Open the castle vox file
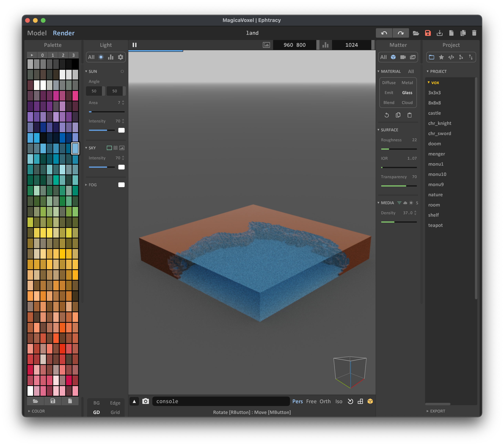504x446 pixels. [x=434, y=113]
